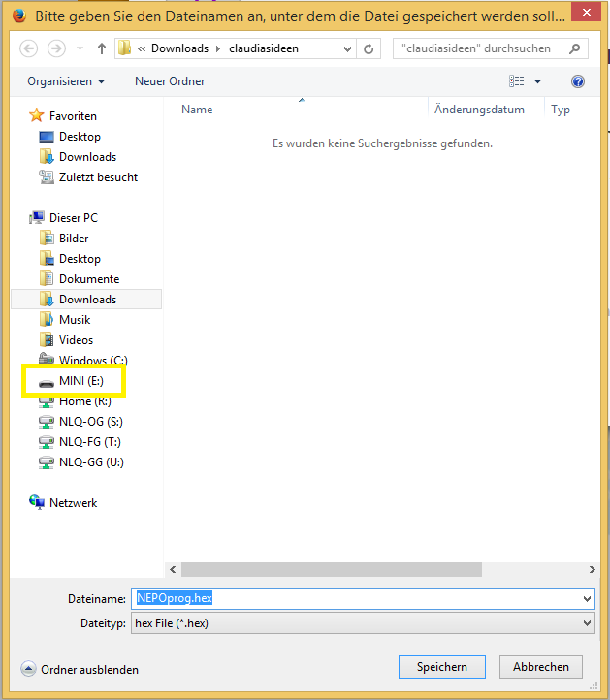Refresh the claudiasideen folder view

[369, 48]
